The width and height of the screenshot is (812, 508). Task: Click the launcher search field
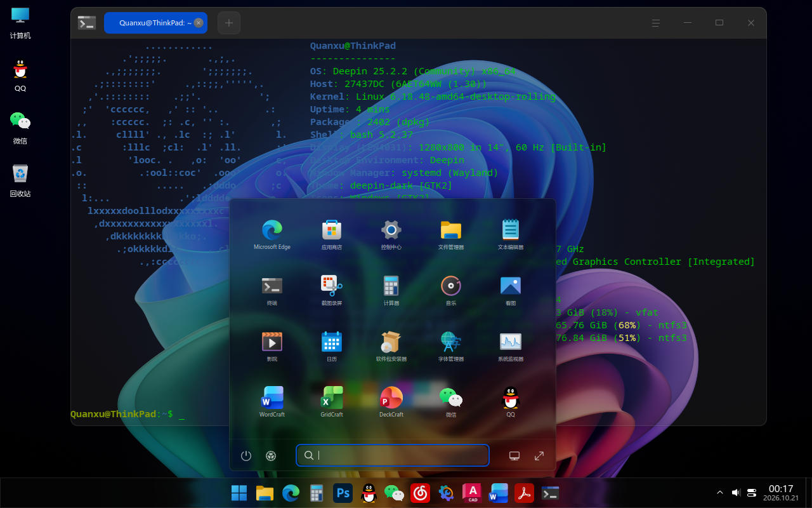click(x=393, y=455)
